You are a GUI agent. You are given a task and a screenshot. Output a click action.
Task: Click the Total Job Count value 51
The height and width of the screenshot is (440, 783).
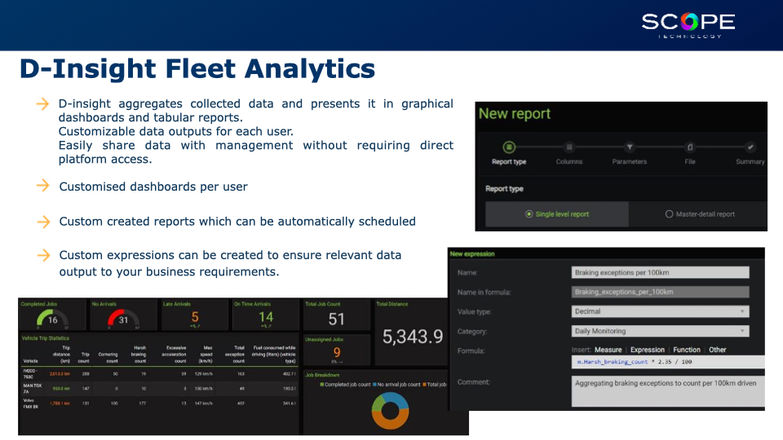[336, 319]
